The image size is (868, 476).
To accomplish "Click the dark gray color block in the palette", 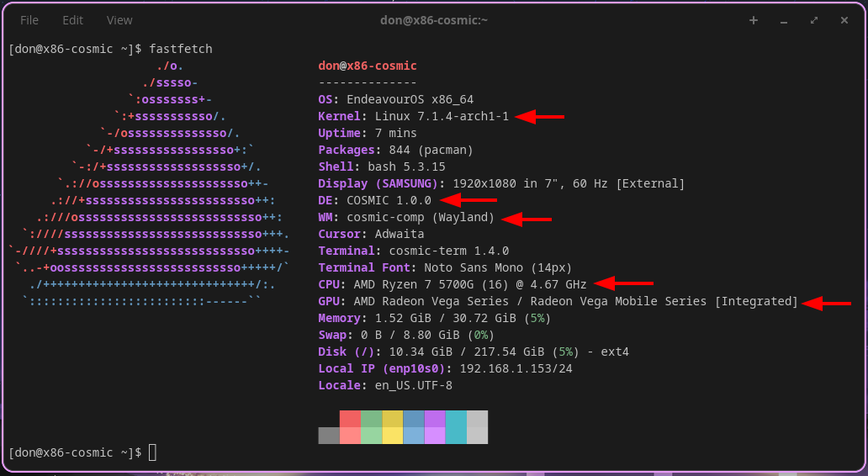I will (329, 436).
